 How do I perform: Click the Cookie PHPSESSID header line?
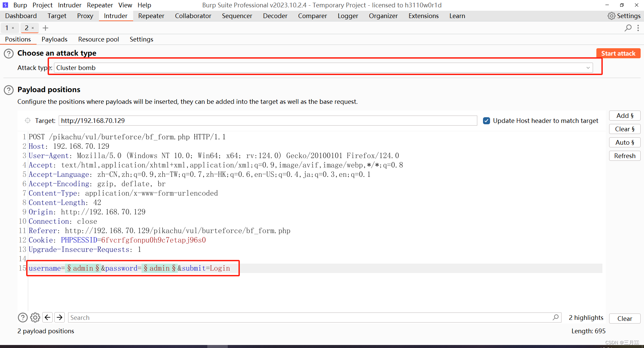(x=117, y=240)
